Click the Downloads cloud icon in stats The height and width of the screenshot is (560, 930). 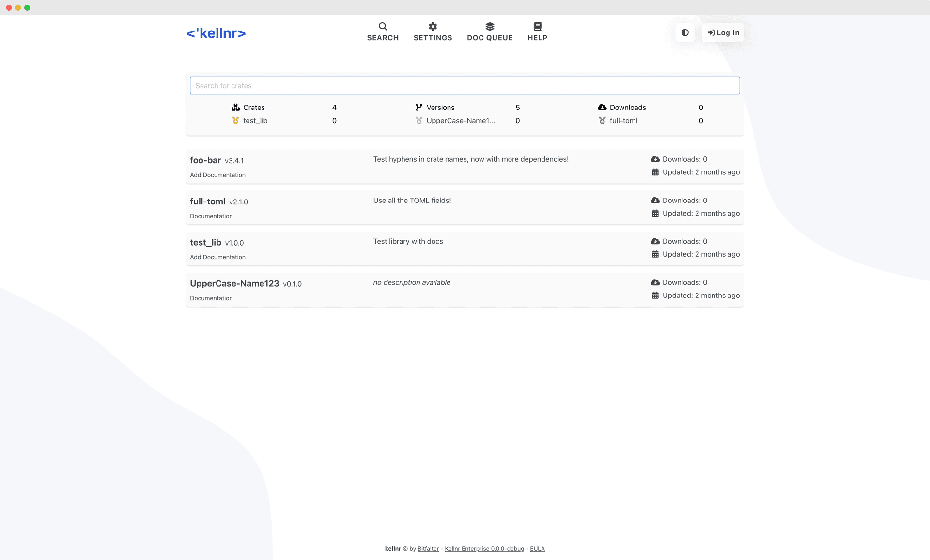pyautogui.click(x=602, y=107)
